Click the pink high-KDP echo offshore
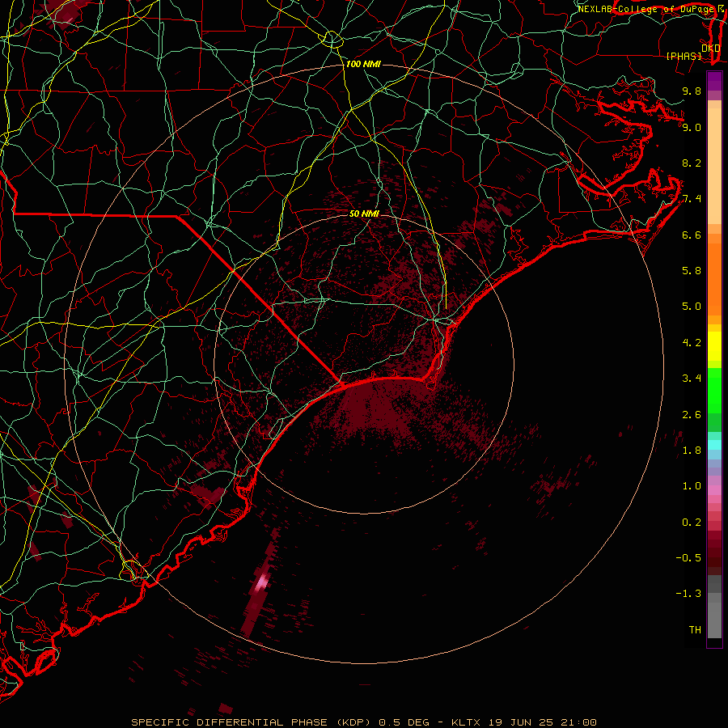The height and width of the screenshot is (728, 728). tap(262, 582)
